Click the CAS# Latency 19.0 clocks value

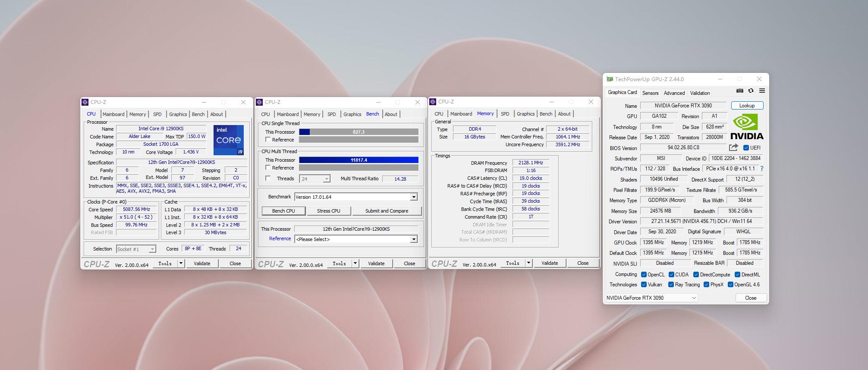pyautogui.click(x=531, y=178)
